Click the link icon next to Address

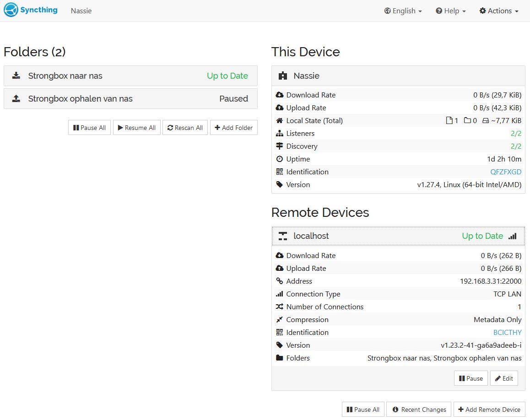(x=280, y=281)
